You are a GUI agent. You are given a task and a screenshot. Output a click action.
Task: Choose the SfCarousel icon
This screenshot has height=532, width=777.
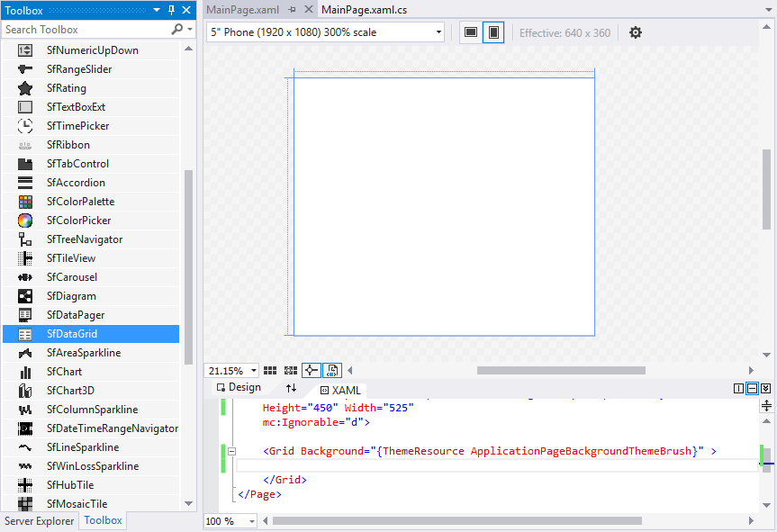point(25,277)
